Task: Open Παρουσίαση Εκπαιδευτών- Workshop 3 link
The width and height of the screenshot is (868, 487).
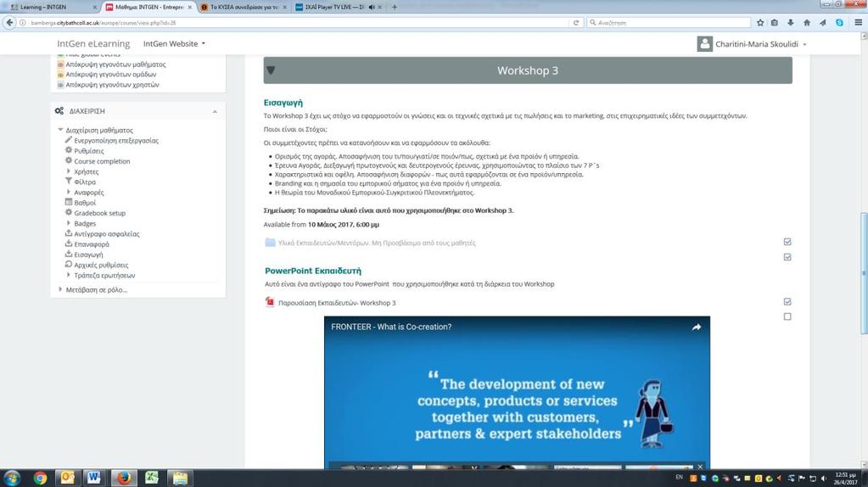Action: tap(337, 303)
